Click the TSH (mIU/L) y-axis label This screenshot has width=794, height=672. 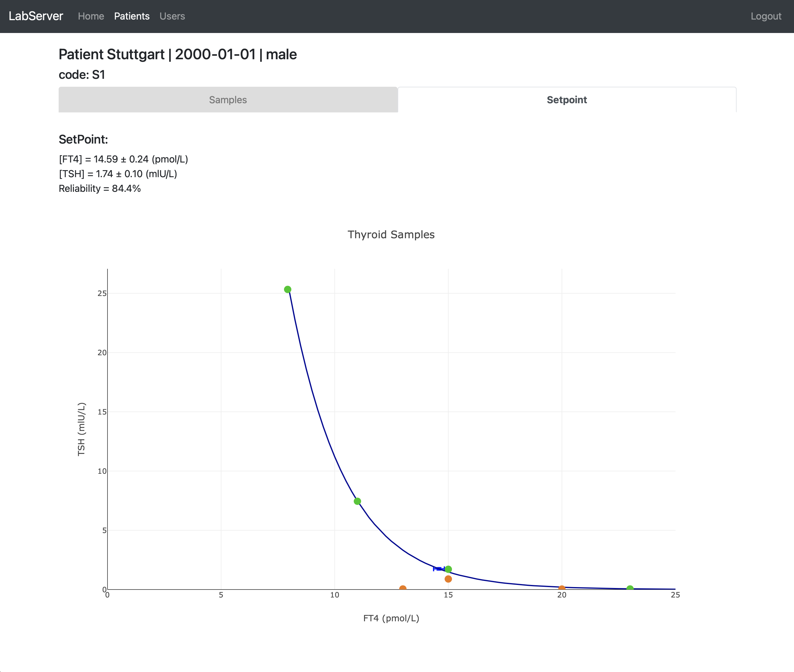82,429
